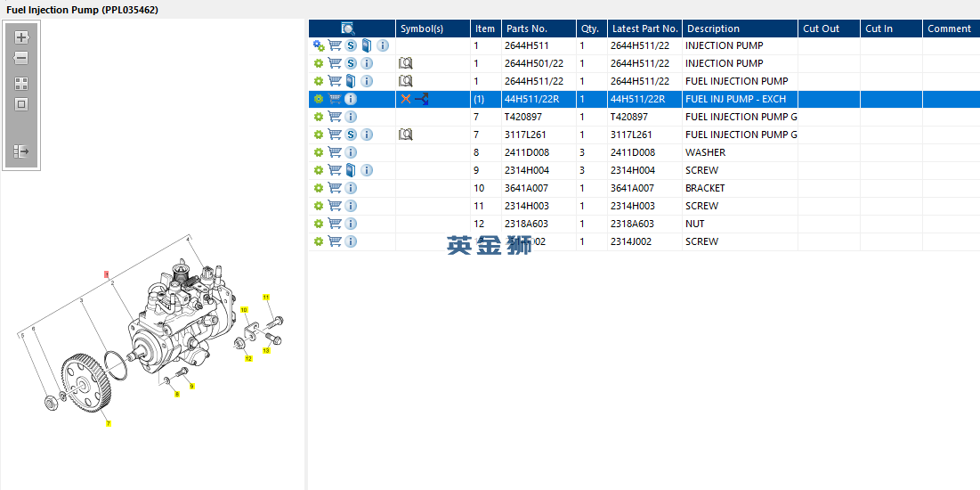Click the branching arrow symbol on 44H511/22R

tap(422, 99)
